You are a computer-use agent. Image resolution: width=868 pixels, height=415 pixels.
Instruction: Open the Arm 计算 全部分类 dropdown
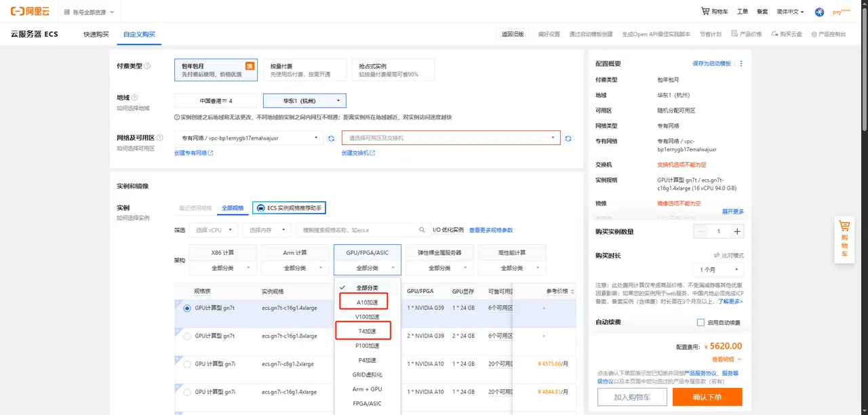[x=295, y=268]
